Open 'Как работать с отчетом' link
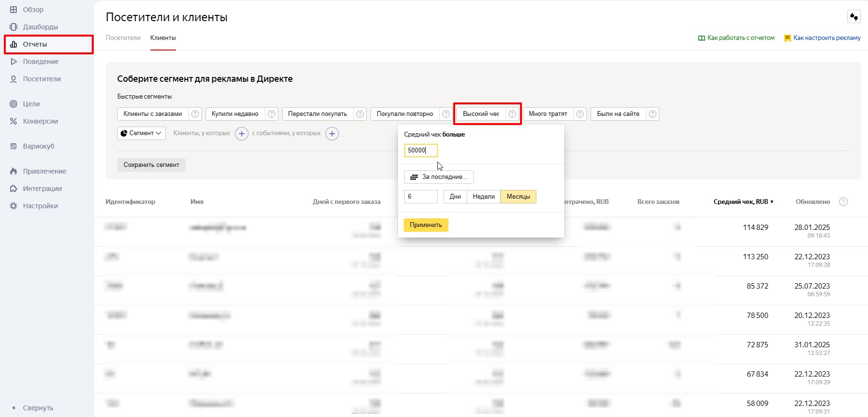 point(736,38)
